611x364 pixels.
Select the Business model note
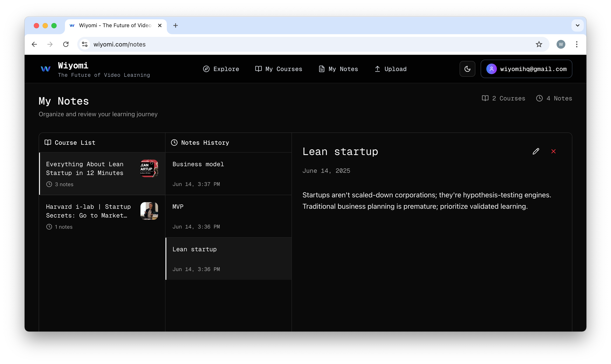click(x=228, y=174)
